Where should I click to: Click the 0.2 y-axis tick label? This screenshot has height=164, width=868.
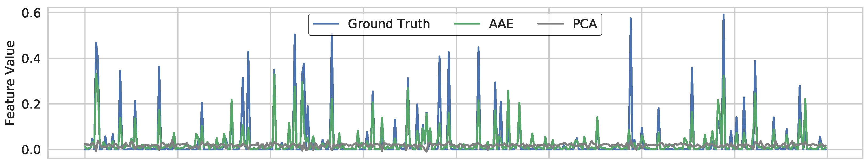click(x=31, y=104)
